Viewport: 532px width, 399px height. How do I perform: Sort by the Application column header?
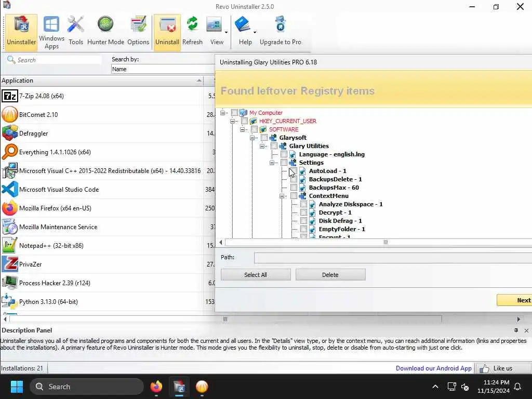[102, 81]
